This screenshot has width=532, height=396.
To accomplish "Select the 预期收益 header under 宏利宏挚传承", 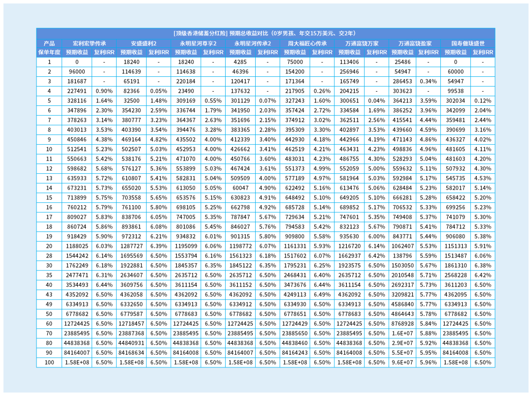I will pyautogui.click(x=77, y=52).
